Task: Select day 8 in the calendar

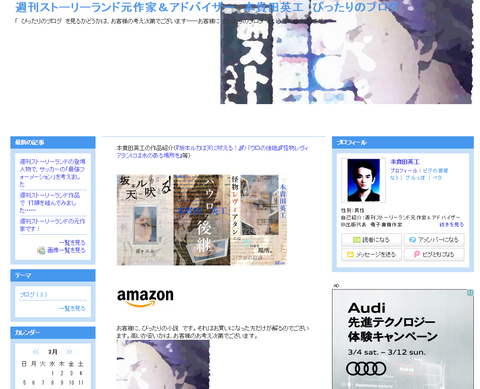Action: coord(52,383)
